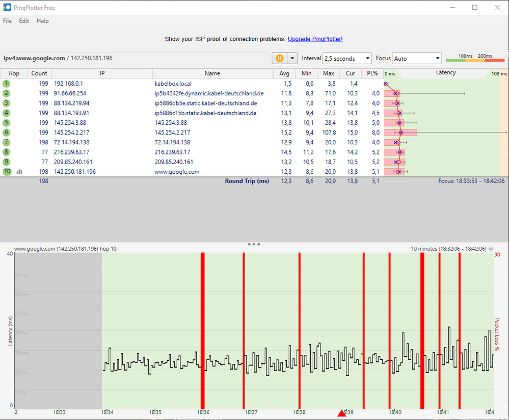Image resolution: width=509 pixels, height=420 pixels.
Task: Click the red triangle marker on timeline axis
Action: tap(341, 413)
